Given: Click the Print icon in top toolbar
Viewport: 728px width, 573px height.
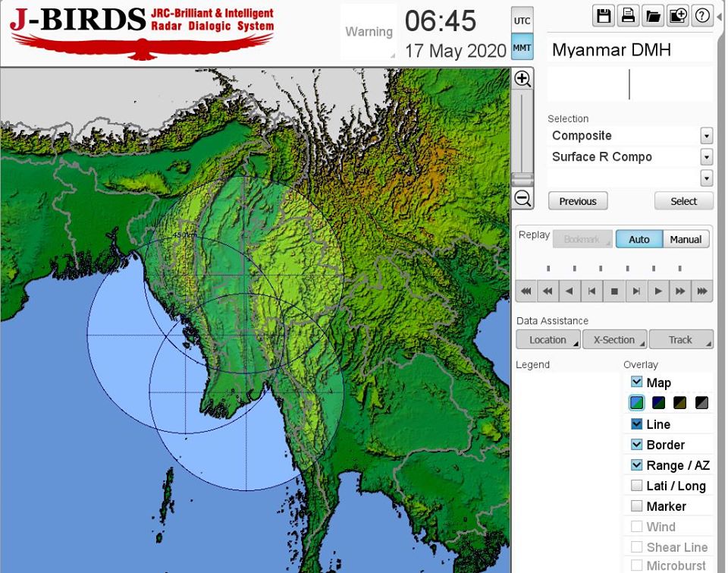Looking at the screenshot, I should [628, 16].
